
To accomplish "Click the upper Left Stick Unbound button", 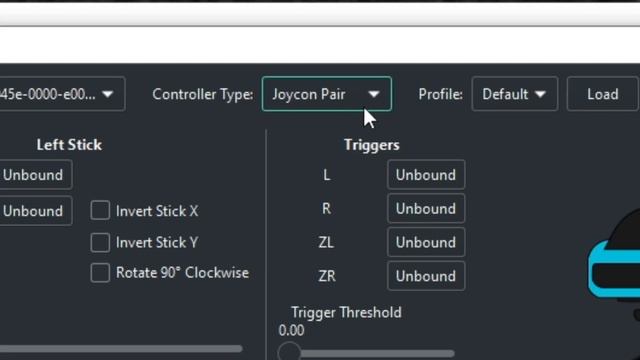I will (35, 175).
